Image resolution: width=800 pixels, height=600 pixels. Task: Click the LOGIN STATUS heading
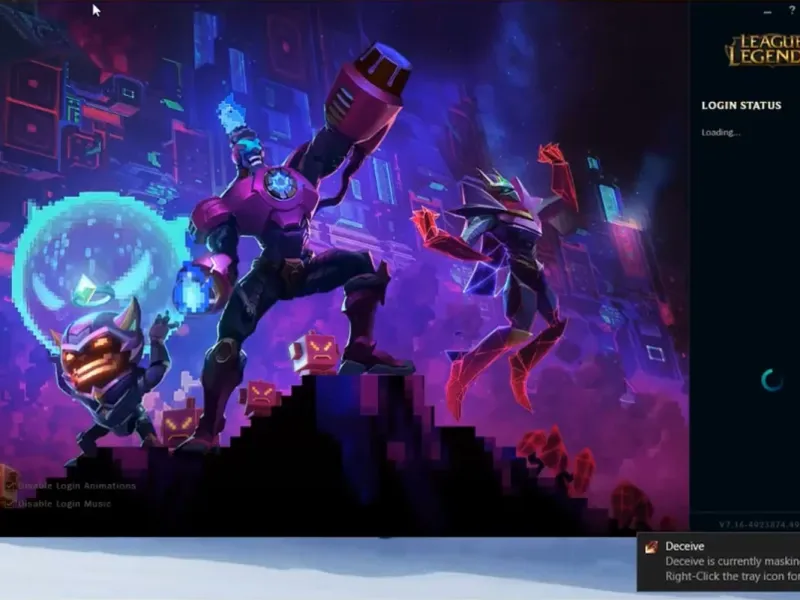click(741, 106)
